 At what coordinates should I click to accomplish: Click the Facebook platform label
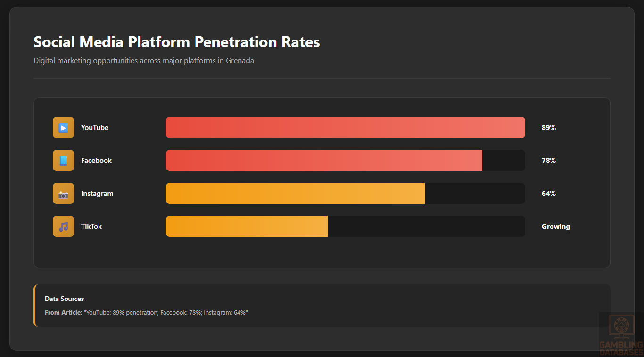96,161
